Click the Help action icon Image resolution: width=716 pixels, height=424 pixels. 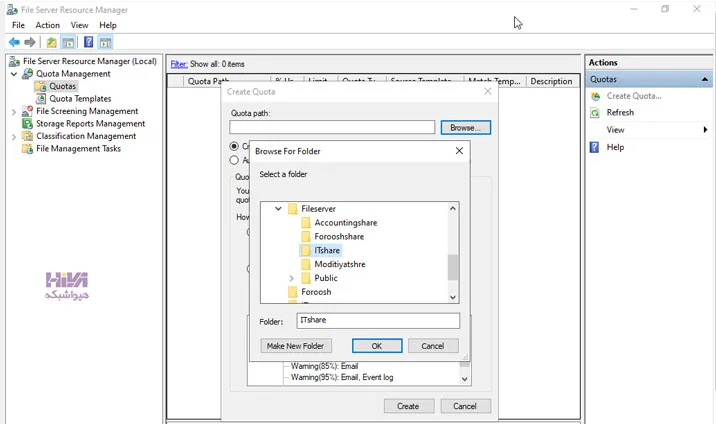click(x=595, y=147)
